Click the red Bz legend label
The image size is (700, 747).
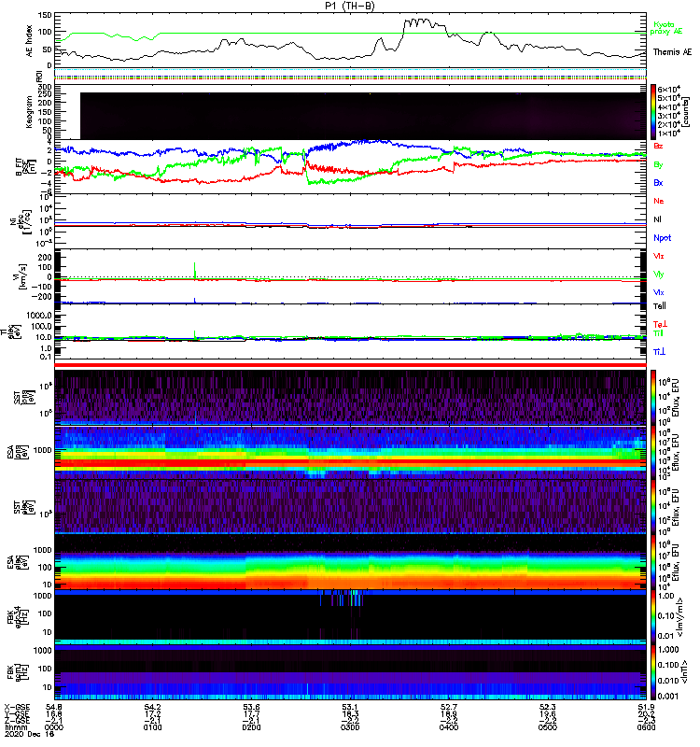(x=659, y=147)
